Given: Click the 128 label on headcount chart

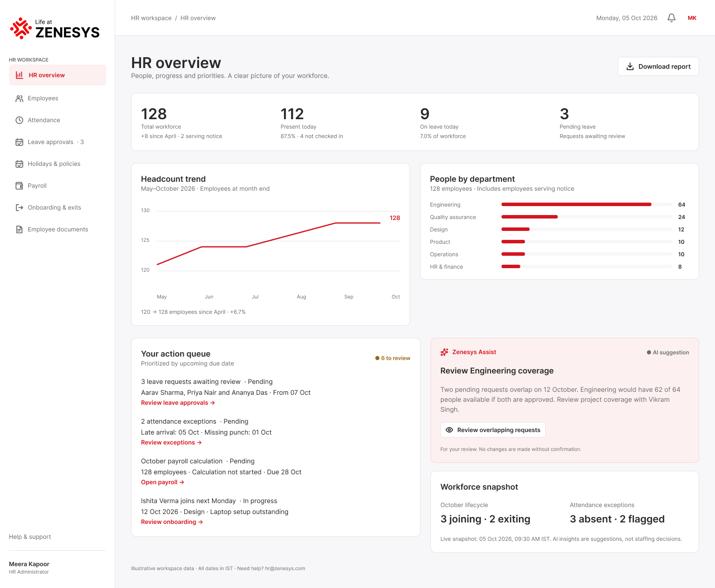Looking at the screenshot, I should click(x=395, y=218).
